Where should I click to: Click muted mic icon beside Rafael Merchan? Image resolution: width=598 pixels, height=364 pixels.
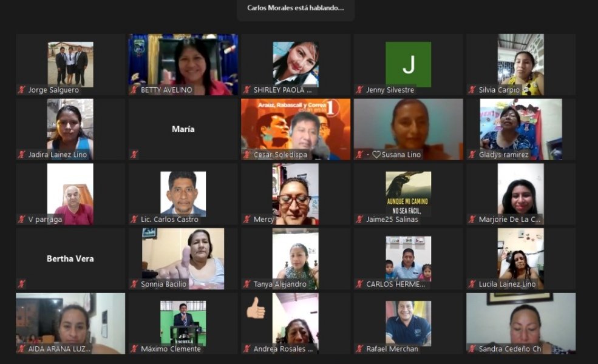coord(359,349)
